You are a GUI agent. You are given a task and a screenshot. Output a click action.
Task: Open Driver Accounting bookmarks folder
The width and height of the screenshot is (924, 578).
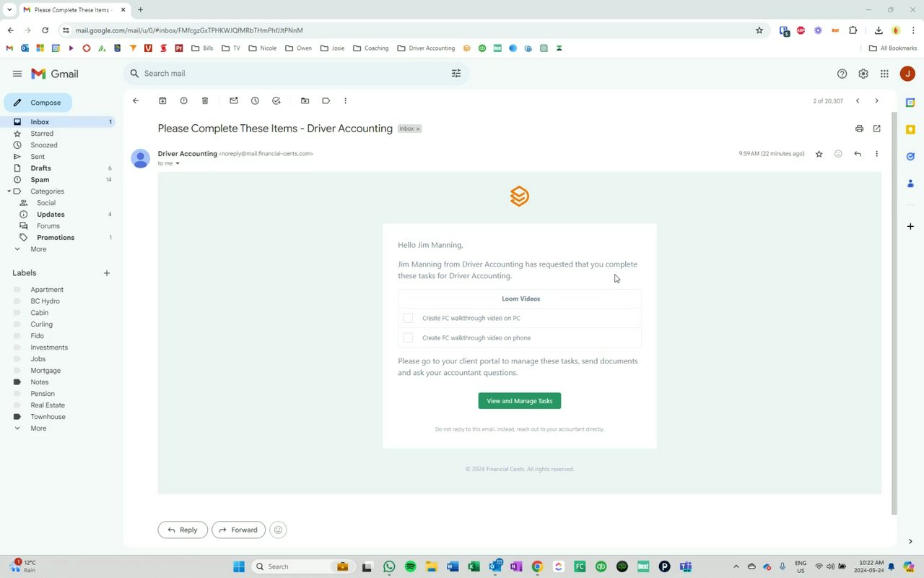click(426, 48)
